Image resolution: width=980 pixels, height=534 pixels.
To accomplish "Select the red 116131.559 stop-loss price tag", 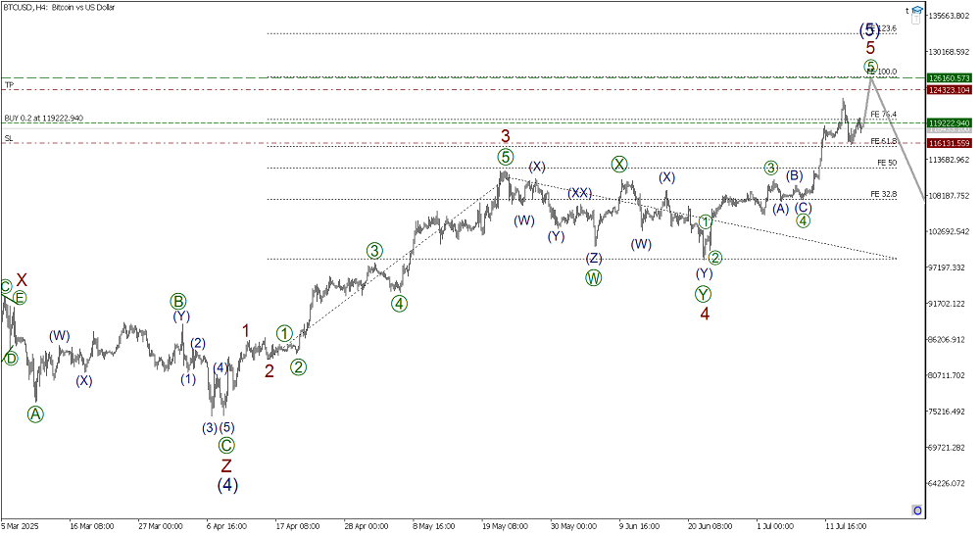I will 950,143.
